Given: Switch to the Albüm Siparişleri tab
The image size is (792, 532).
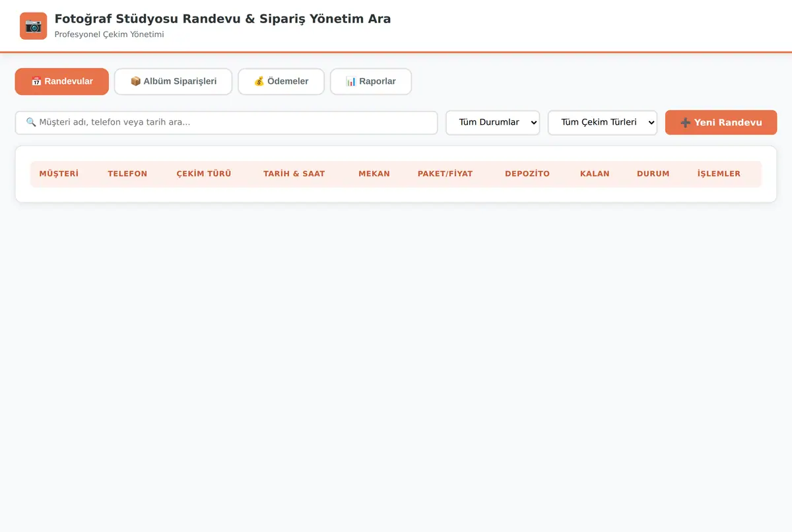Looking at the screenshot, I should tap(174, 81).
